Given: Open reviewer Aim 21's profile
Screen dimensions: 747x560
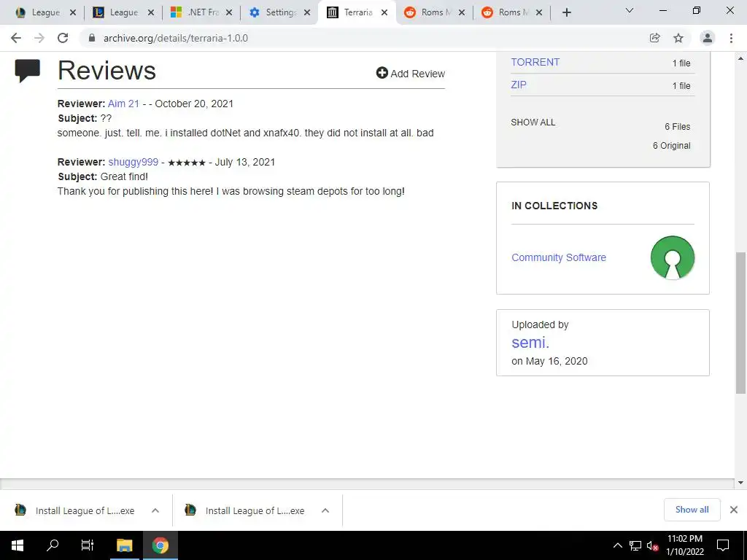Looking at the screenshot, I should [123, 104].
